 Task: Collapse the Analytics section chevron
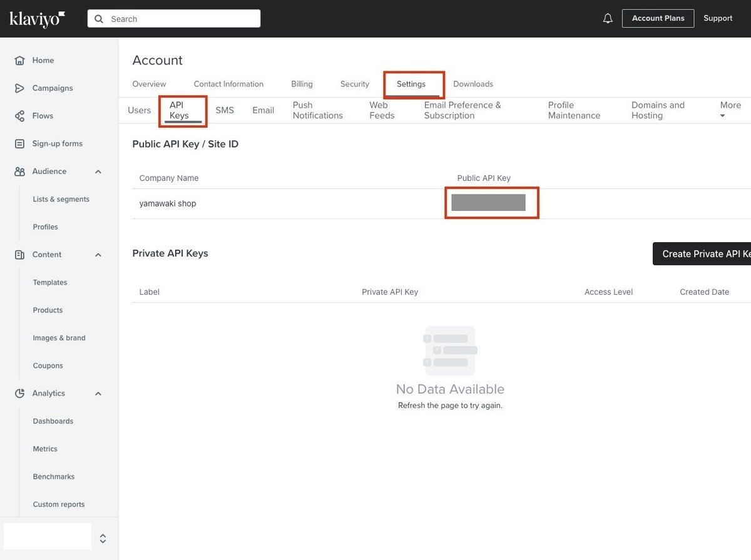[98, 394]
